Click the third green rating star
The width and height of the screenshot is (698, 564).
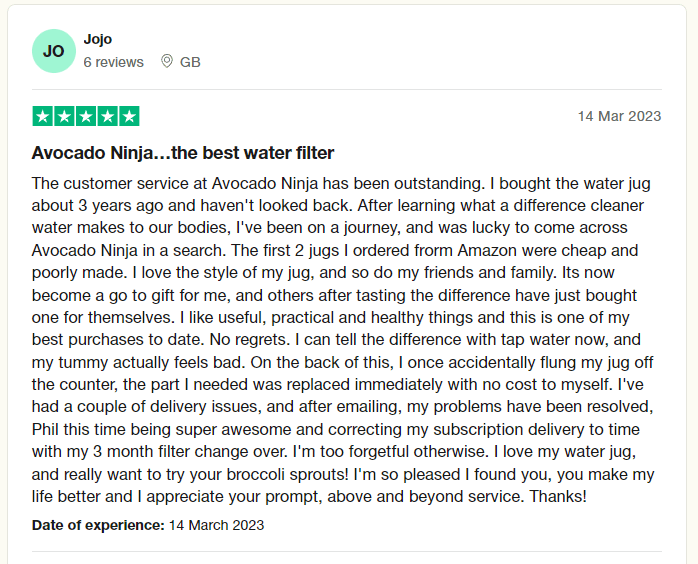[86, 116]
